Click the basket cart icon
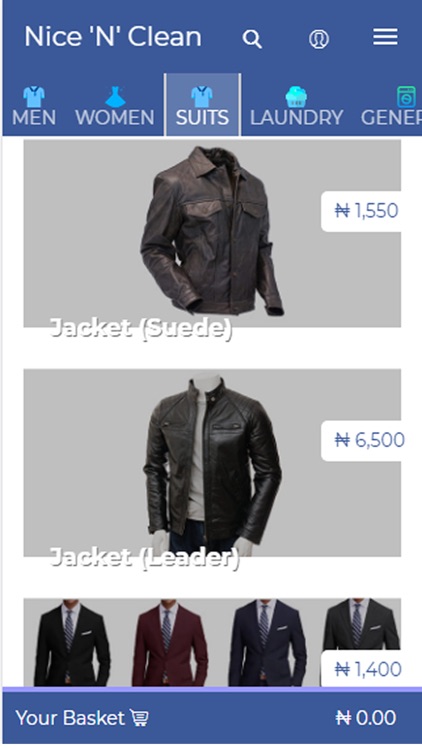Viewport: 422px width, 750px height. [x=139, y=718]
